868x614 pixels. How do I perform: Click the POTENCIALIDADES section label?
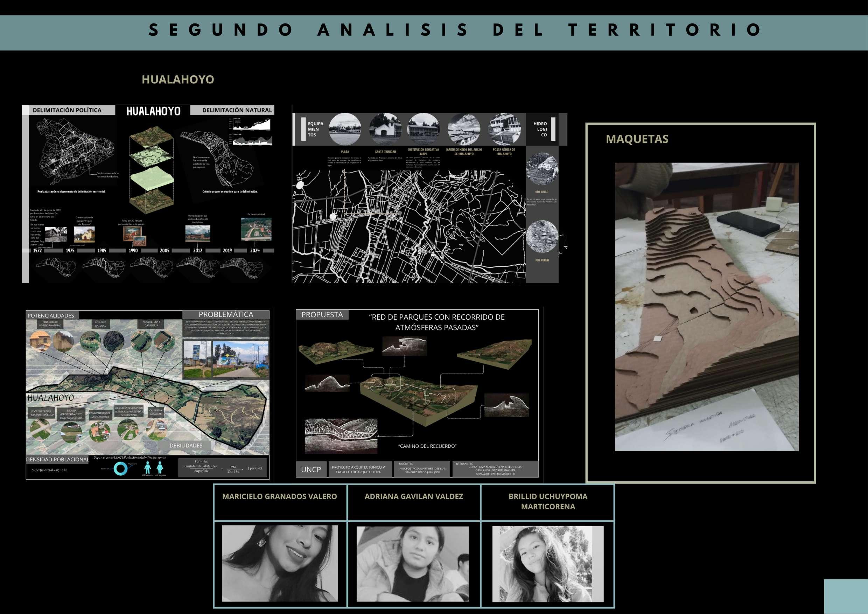click(51, 315)
